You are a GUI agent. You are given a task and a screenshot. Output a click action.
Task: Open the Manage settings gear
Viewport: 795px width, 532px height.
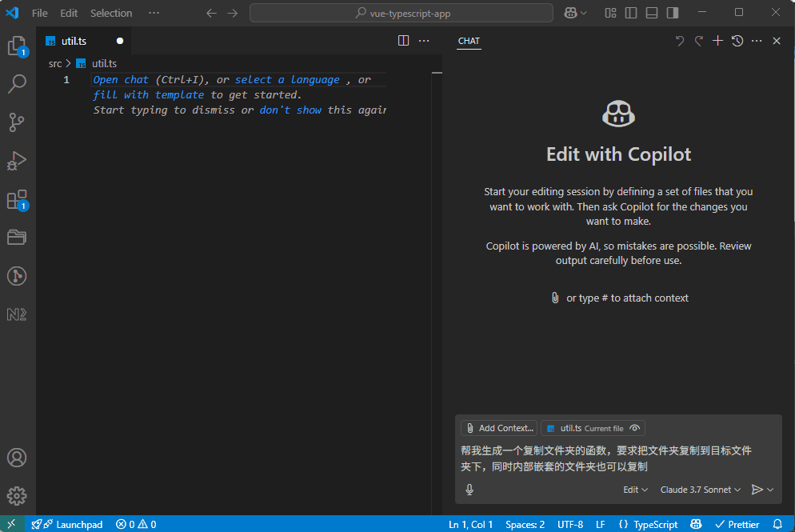click(18, 496)
